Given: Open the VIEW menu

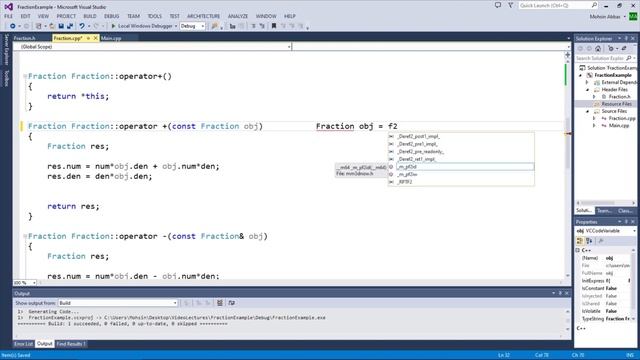Looking at the screenshot, I should pos(43,16).
